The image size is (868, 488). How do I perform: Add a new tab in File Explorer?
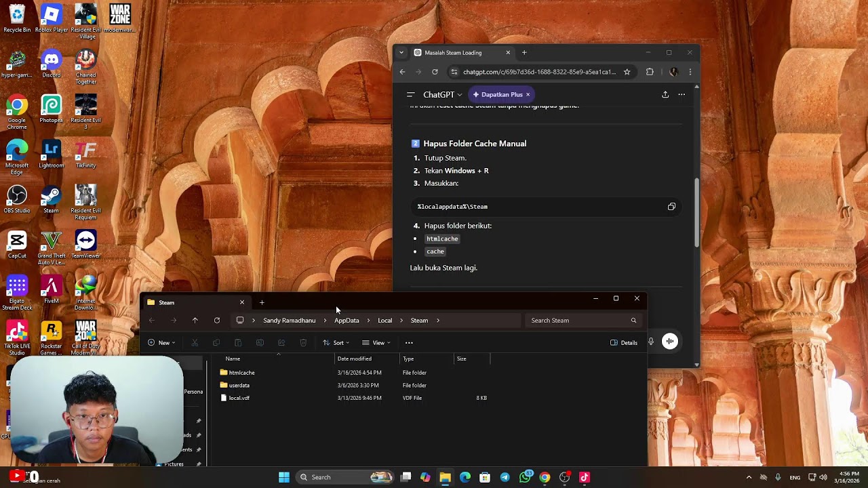(x=262, y=302)
